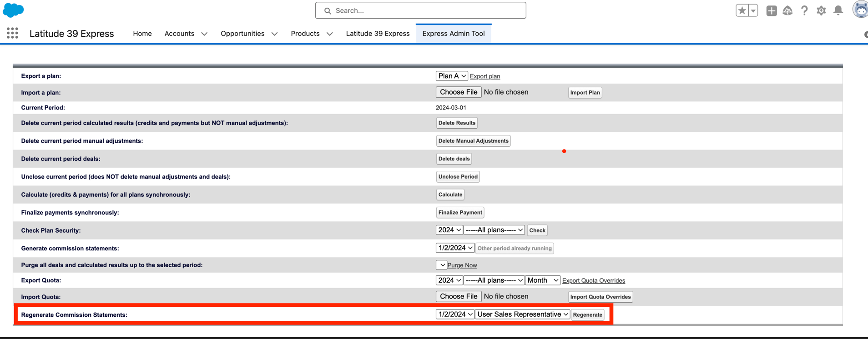Click the Latitude 39 Express app name
The image size is (868, 339).
pos(71,34)
